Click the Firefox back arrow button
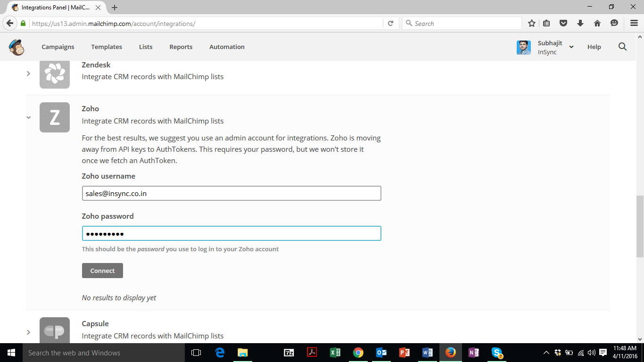Viewport: 644px width, 362px height. pyautogui.click(x=9, y=23)
